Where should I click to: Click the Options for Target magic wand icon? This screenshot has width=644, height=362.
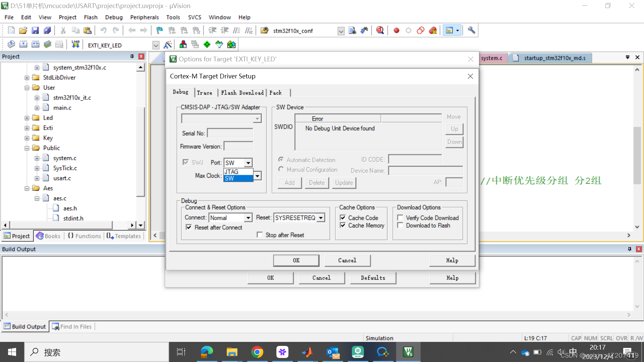click(x=167, y=45)
